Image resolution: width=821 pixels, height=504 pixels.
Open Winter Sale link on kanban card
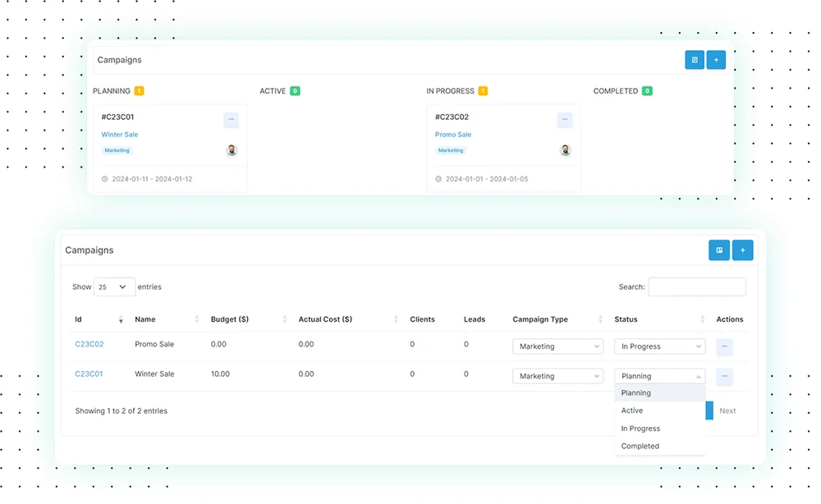click(120, 135)
